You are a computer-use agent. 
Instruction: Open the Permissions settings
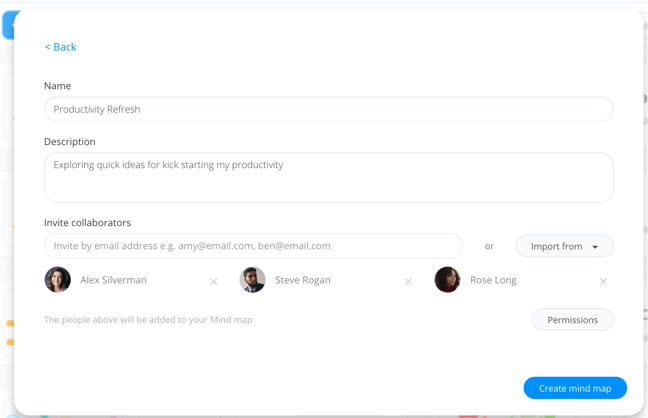pos(572,320)
